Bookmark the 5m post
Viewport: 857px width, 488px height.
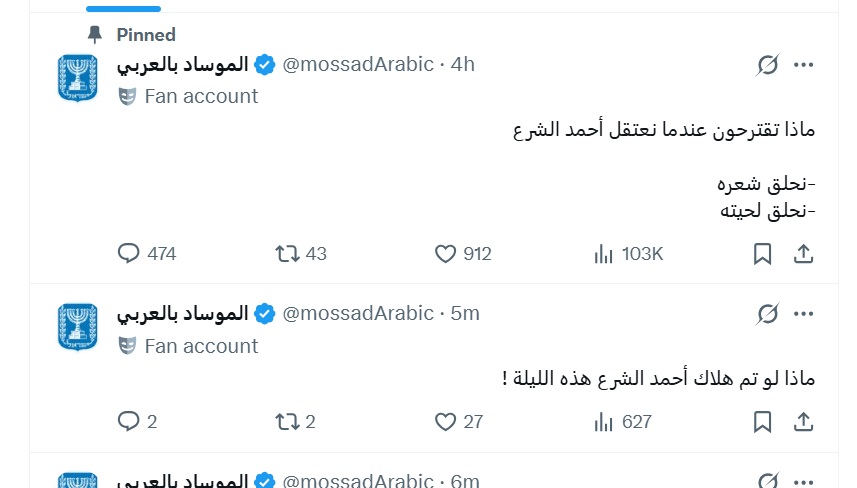[x=762, y=421]
